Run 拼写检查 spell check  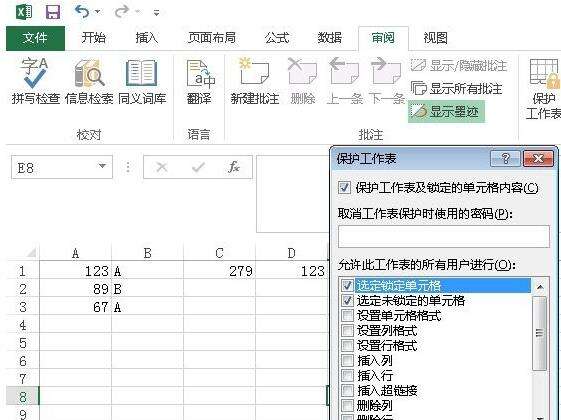click(35, 81)
